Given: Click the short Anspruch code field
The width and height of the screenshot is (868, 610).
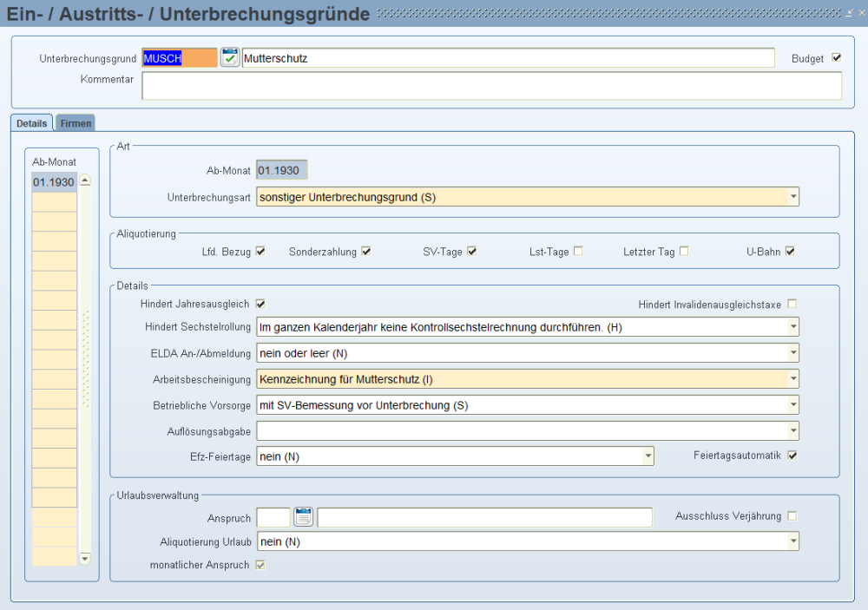Looking at the screenshot, I should pyautogui.click(x=273, y=517).
